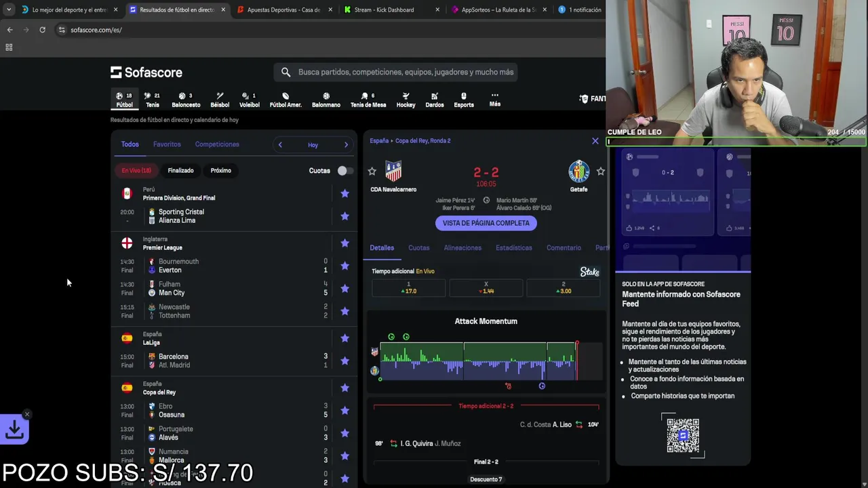Viewport: 868px width, 488px height.
Task: Open the Dardos sport icon
Action: tap(435, 100)
